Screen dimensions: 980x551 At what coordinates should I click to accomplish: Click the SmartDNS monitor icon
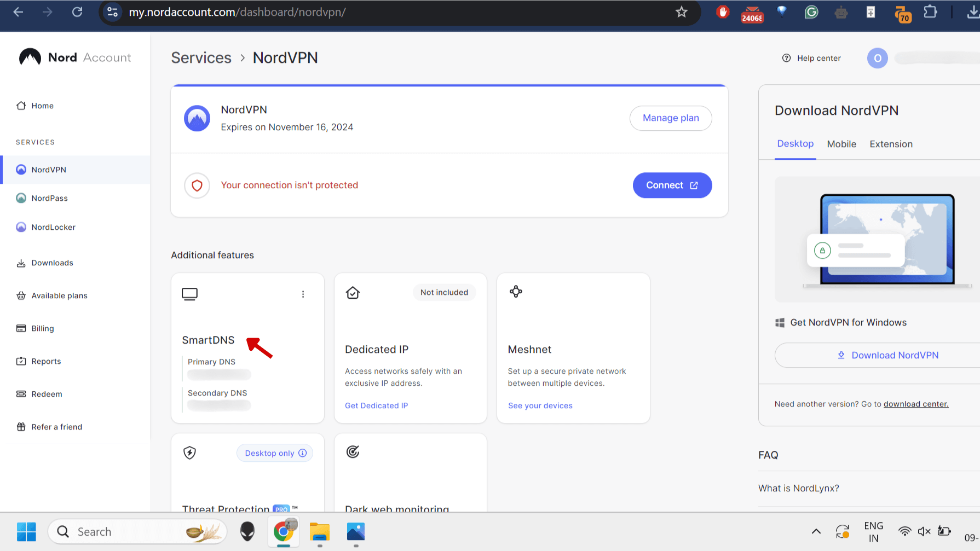pyautogui.click(x=189, y=294)
